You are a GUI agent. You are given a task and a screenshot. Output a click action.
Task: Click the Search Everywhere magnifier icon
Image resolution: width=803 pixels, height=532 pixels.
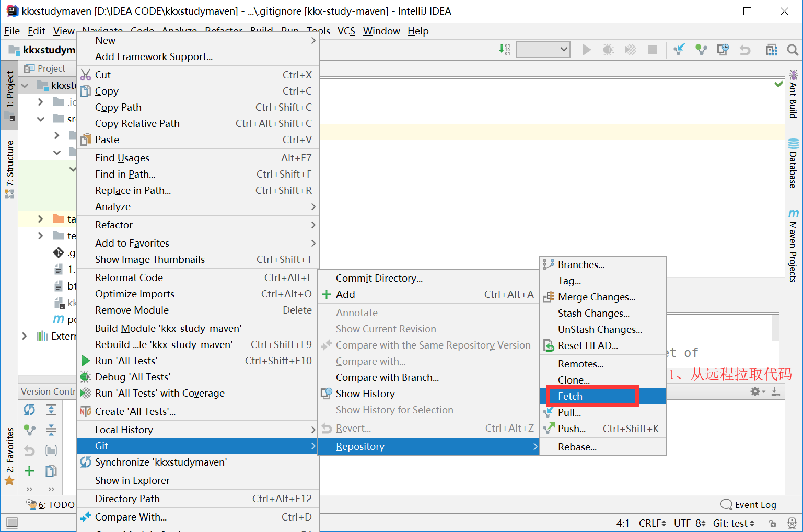pos(793,50)
